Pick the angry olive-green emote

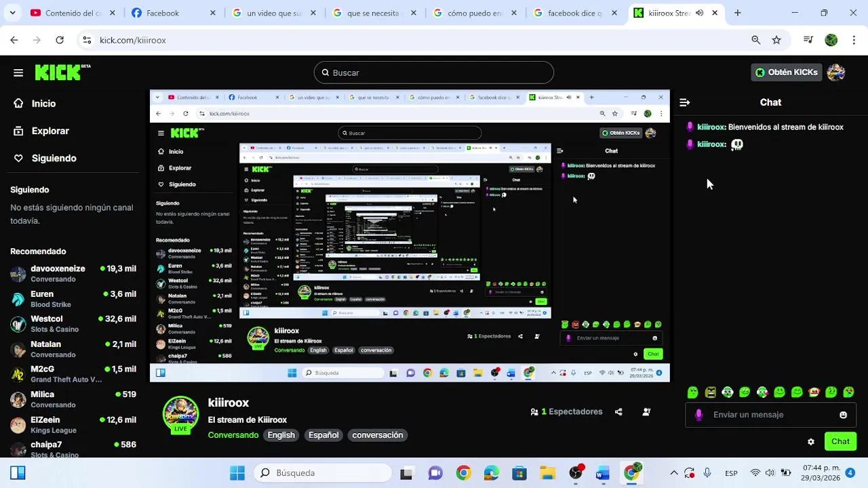coord(710,392)
